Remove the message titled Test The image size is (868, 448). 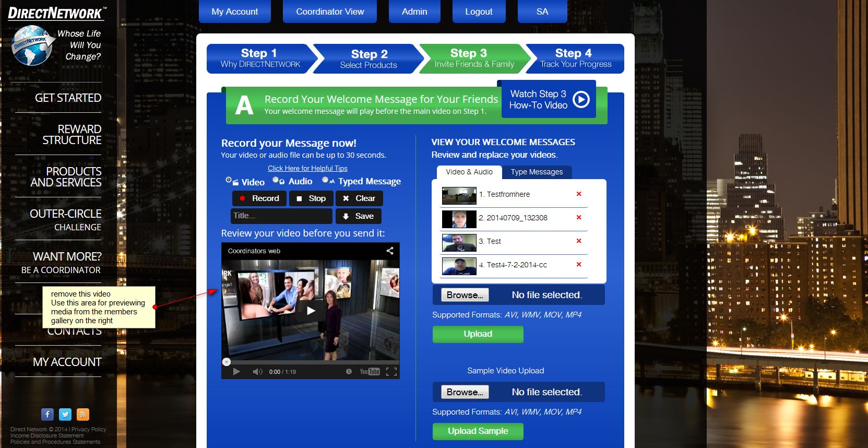[579, 241]
